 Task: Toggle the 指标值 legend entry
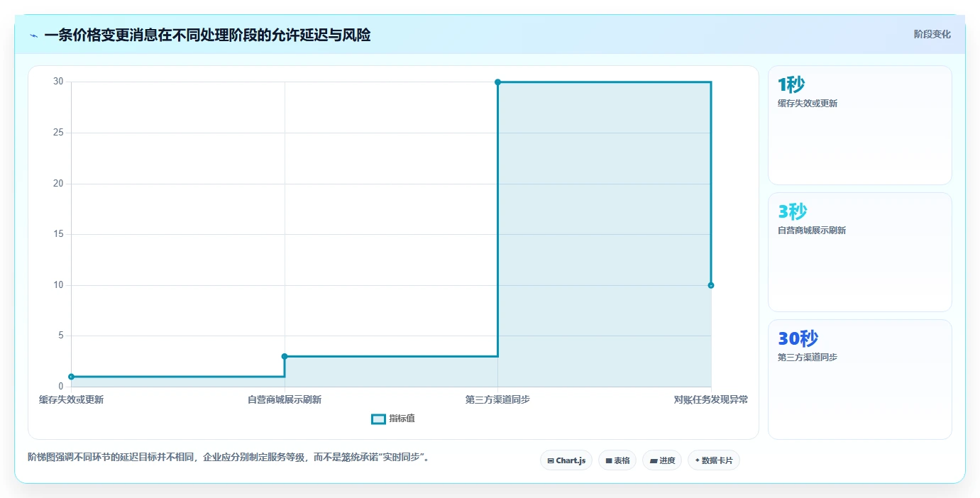[393, 419]
